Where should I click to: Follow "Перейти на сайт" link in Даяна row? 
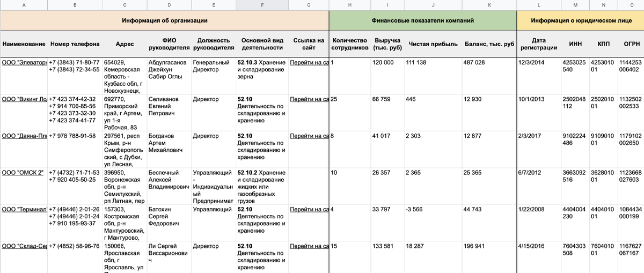[x=309, y=136]
